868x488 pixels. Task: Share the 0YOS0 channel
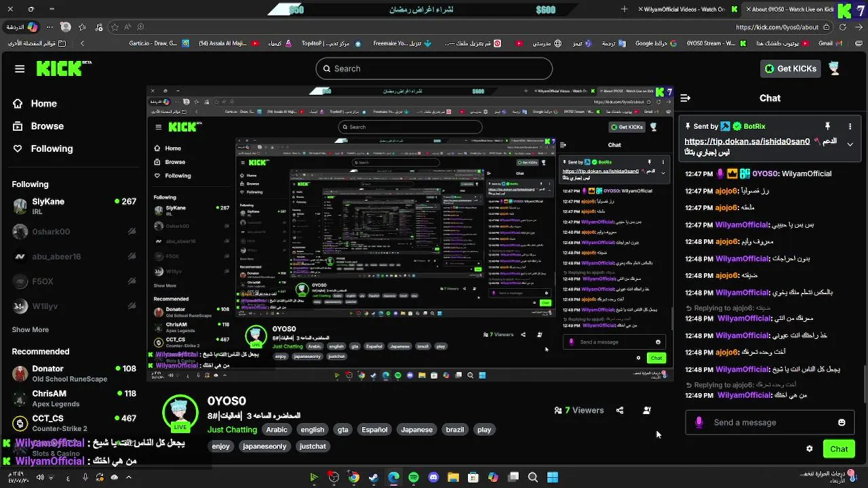(620, 410)
